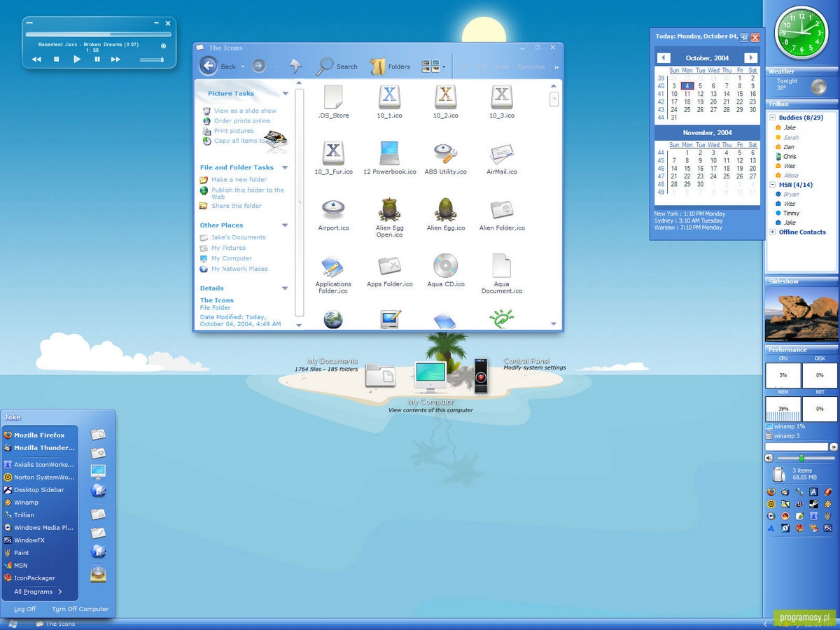Viewport: 840px width, 630px height.
Task: Collapse the Buddies group in Trillian
Action: coord(772,118)
